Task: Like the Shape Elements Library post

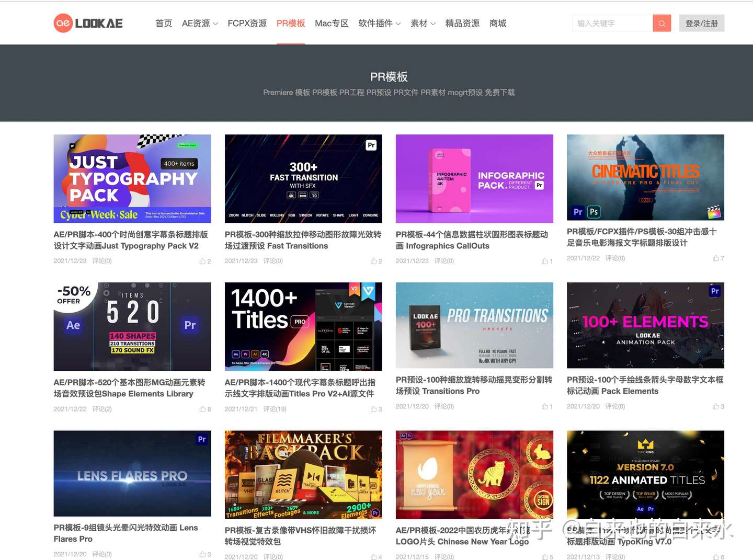Action: click(205, 409)
